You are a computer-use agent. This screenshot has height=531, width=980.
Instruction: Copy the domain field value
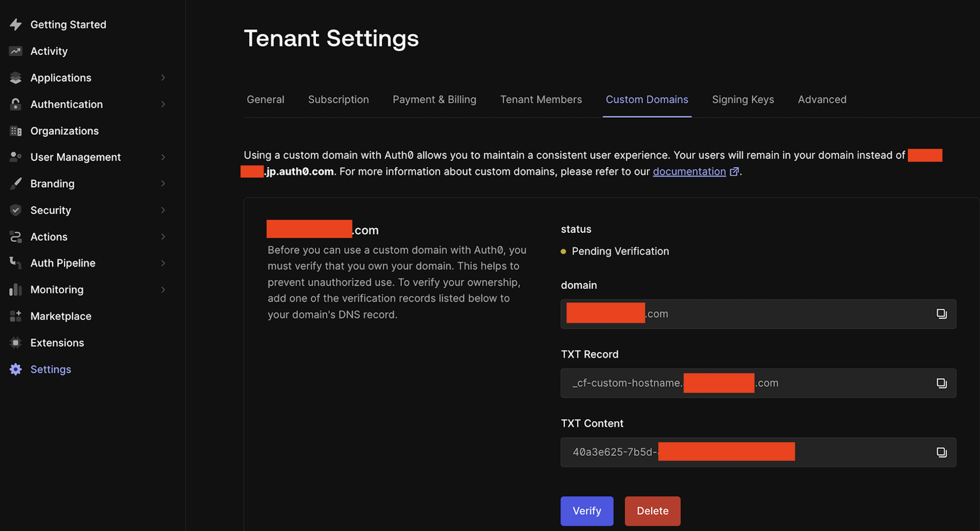(942, 314)
